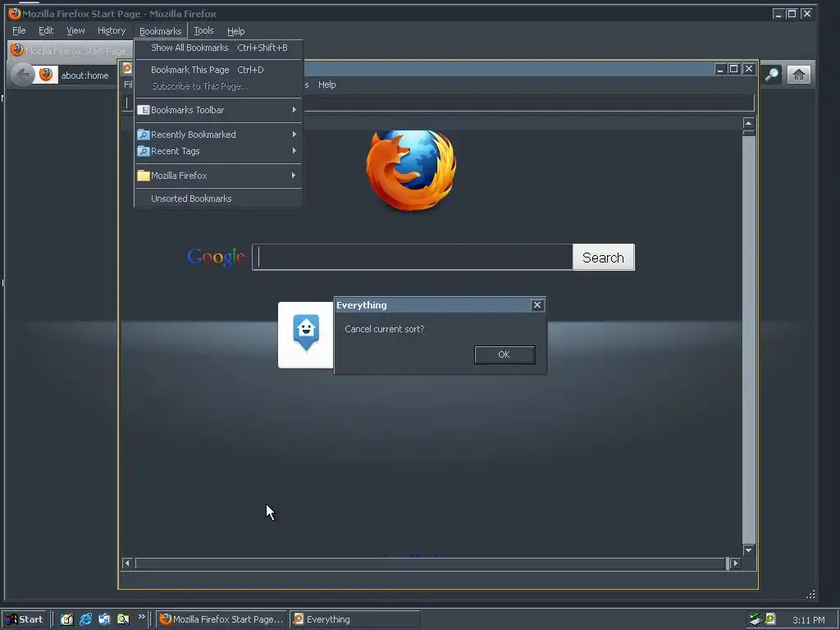Select Show All Bookmarks
840x630 pixels.
(218, 48)
